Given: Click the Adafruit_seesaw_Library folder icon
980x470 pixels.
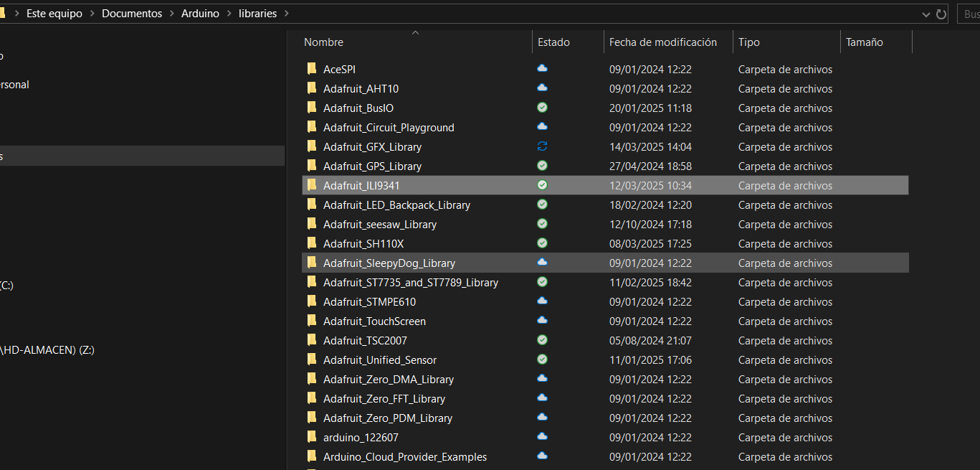Looking at the screenshot, I should point(312,224).
